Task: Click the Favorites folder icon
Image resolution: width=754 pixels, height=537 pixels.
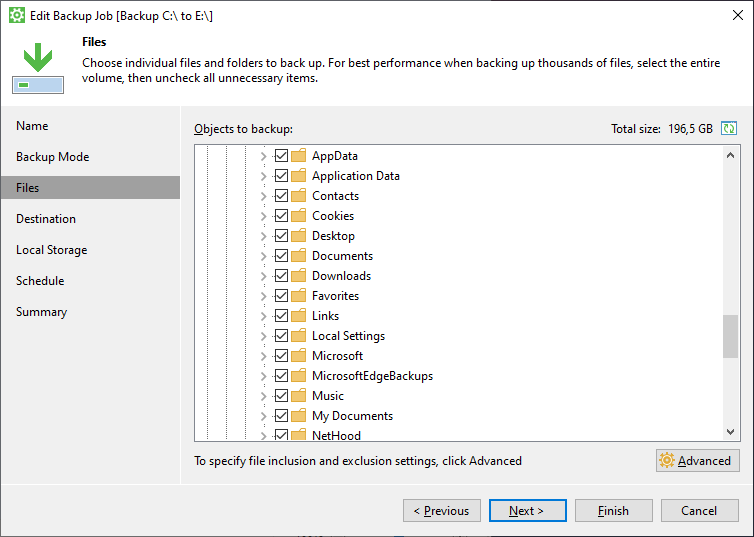Action: click(x=299, y=296)
